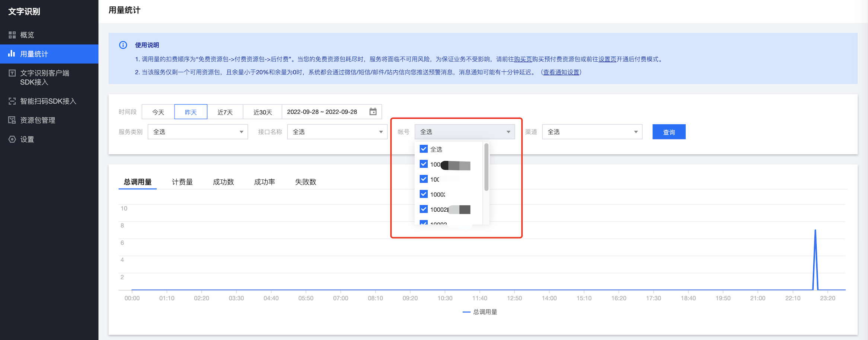868x340 pixels.
Task: Select the 昨天 time range button
Action: [191, 112]
